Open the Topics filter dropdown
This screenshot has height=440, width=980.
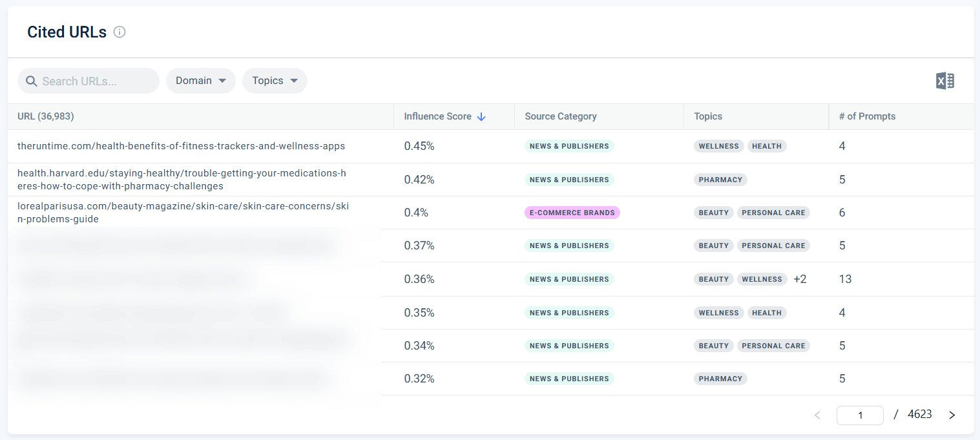(x=275, y=80)
